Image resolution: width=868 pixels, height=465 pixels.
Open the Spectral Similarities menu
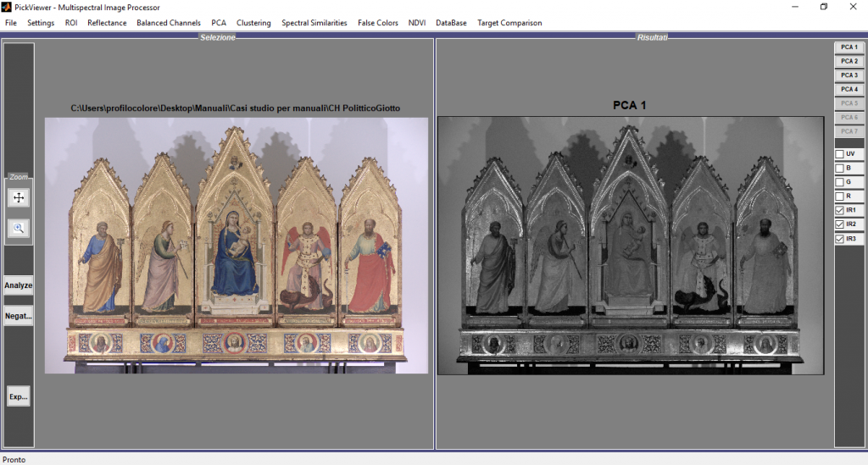point(314,23)
